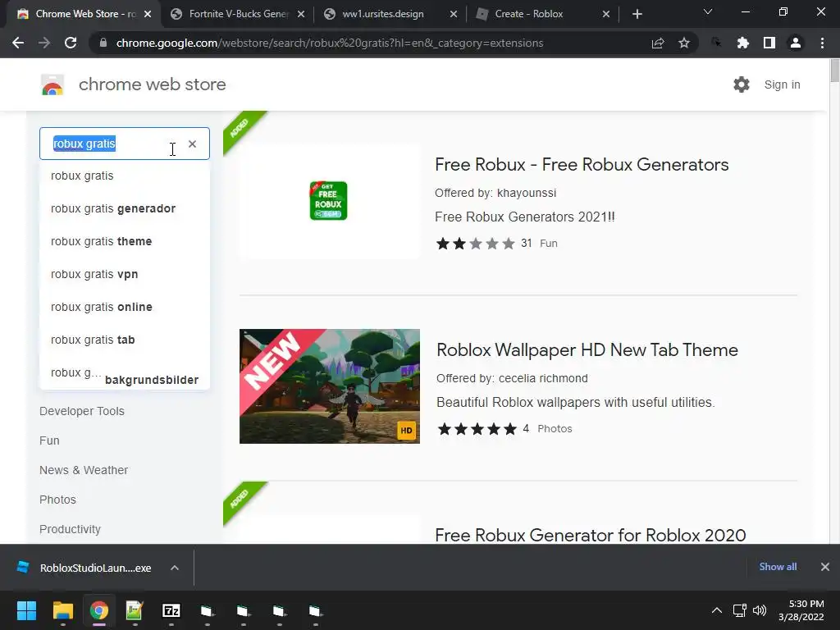Open File Explorer from taskbar

tap(62, 610)
